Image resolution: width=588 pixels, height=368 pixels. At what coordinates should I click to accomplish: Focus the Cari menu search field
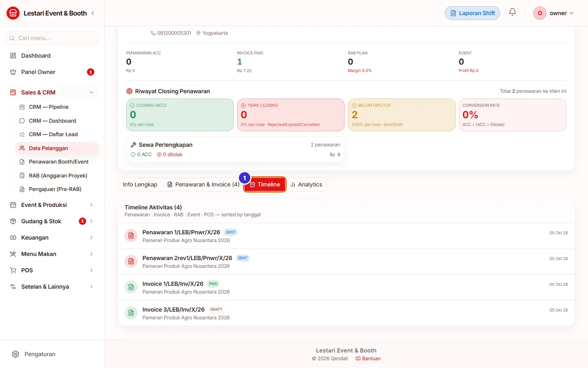click(x=52, y=38)
